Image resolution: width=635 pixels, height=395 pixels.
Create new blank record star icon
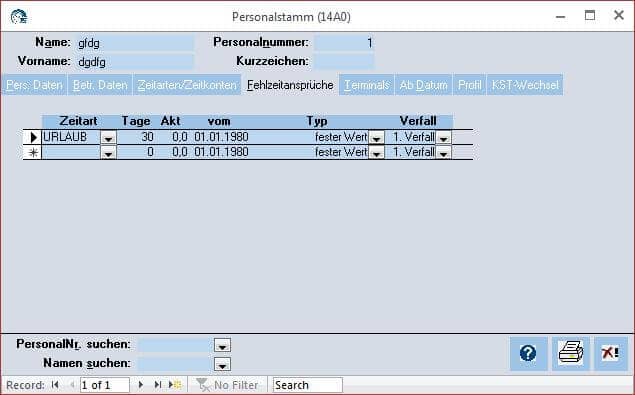175,384
